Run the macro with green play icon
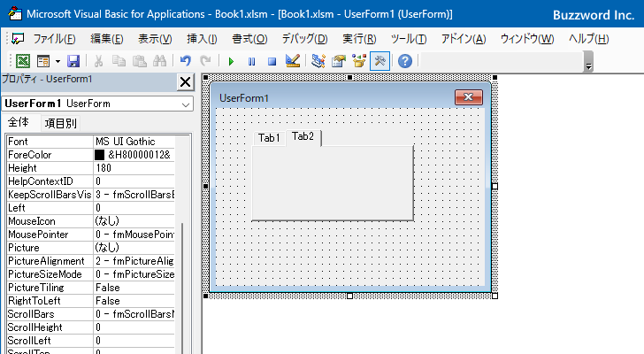The height and width of the screenshot is (354, 644). pyautogui.click(x=231, y=62)
